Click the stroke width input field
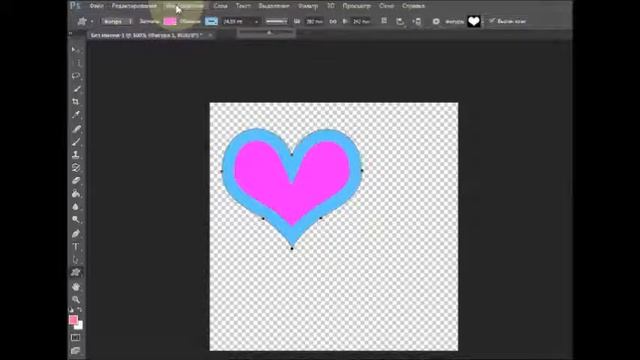Viewport: 640px width, 360px height. 237,21
